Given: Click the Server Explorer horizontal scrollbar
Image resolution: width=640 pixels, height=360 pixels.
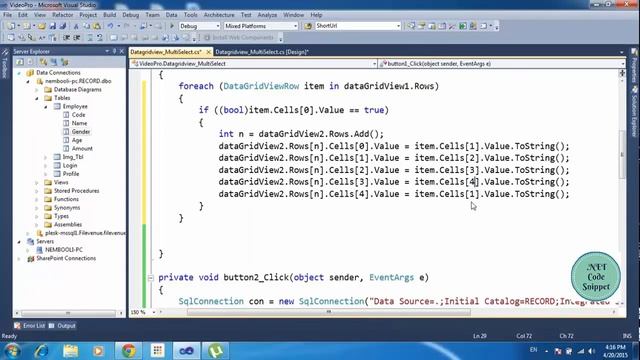Looking at the screenshot, I should pos(68,313).
